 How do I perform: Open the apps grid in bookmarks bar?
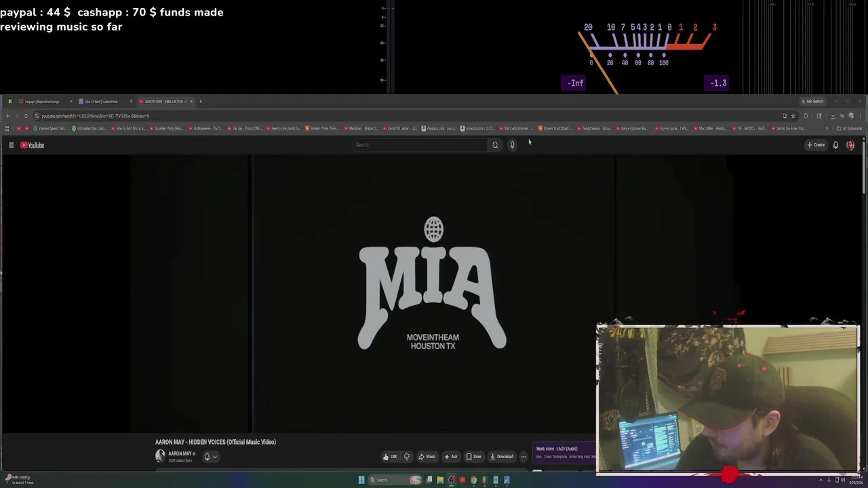tap(7, 128)
